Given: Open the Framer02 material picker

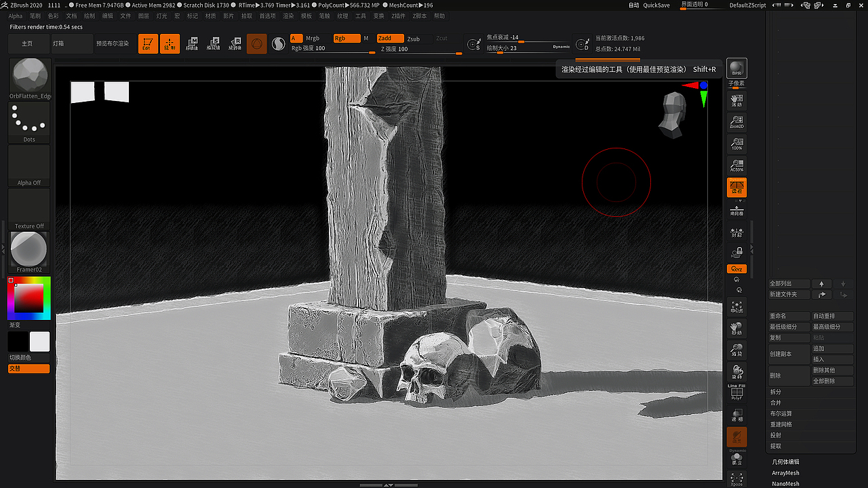Looking at the screenshot, I should [29, 252].
